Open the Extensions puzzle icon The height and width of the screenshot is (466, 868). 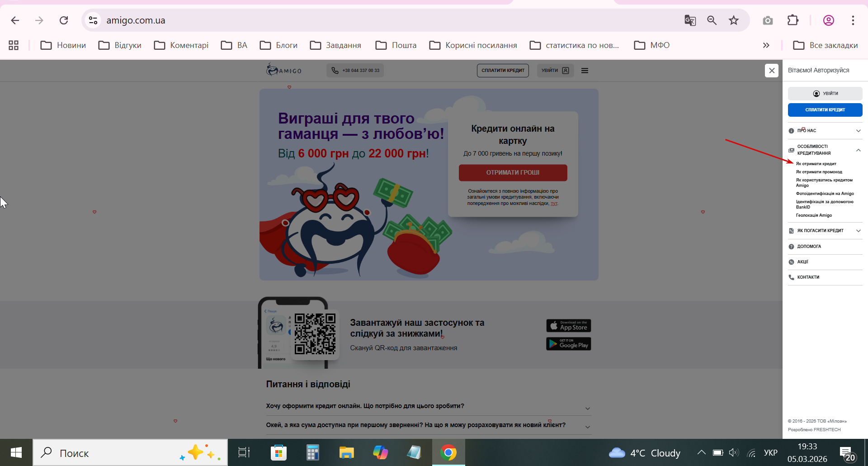[793, 20]
